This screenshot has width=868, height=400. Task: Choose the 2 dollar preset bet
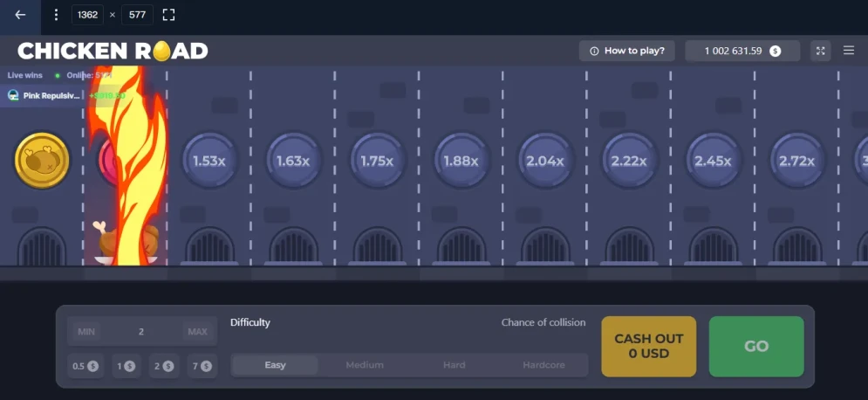(x=164, y=366)
